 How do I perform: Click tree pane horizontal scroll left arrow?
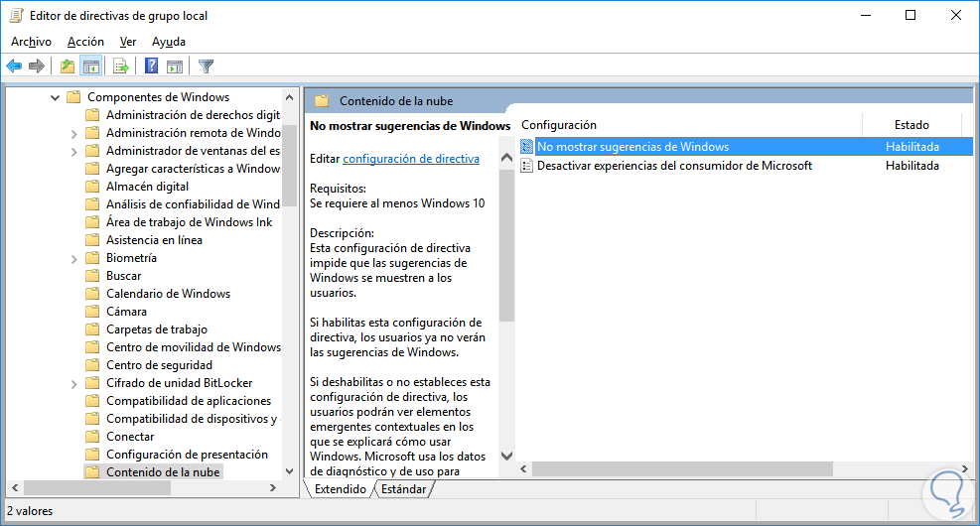[15, 488]
